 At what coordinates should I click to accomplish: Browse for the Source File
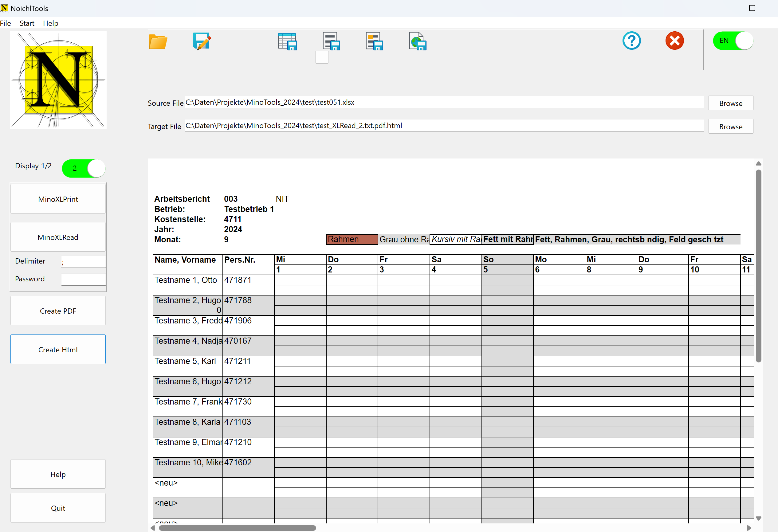point(731,103)
